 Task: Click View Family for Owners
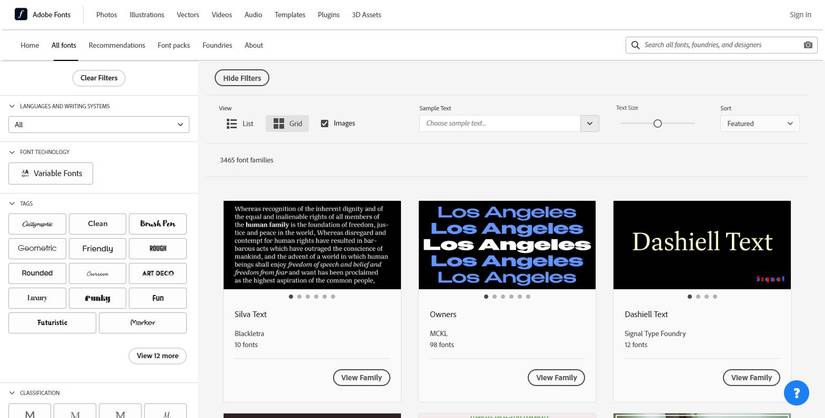[x=556, y=377]
